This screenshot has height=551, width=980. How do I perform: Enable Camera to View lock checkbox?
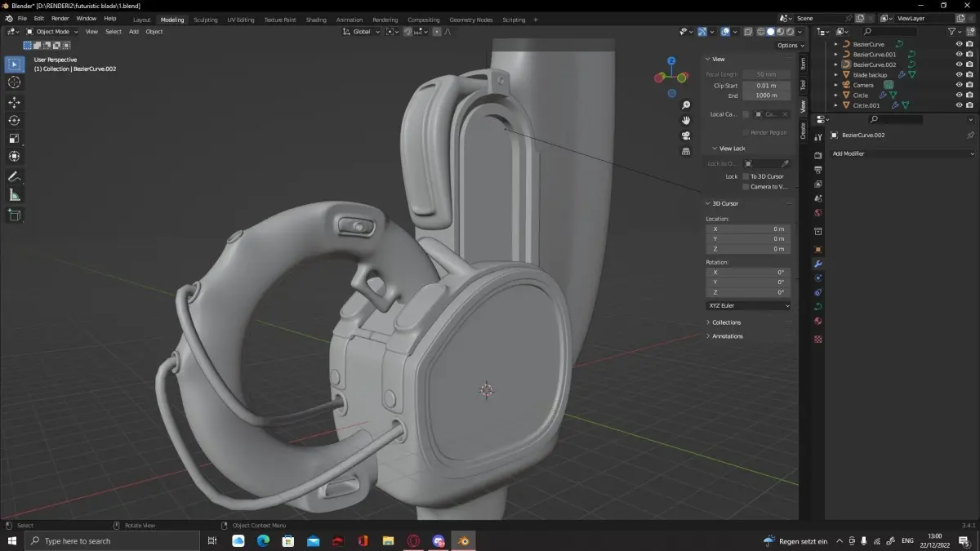(746, 187)
